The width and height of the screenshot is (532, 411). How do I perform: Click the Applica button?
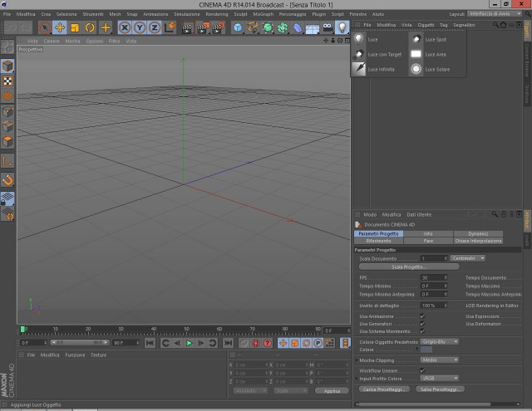point(332,391)
